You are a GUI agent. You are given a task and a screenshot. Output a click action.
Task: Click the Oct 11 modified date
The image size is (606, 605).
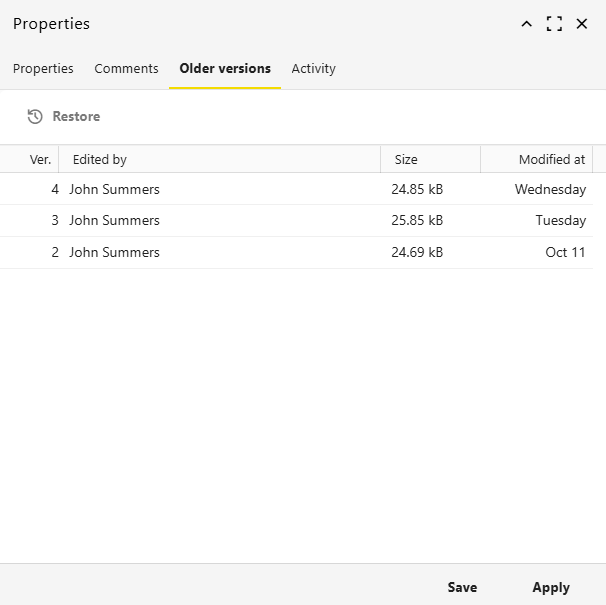click(x=565, y=252)
